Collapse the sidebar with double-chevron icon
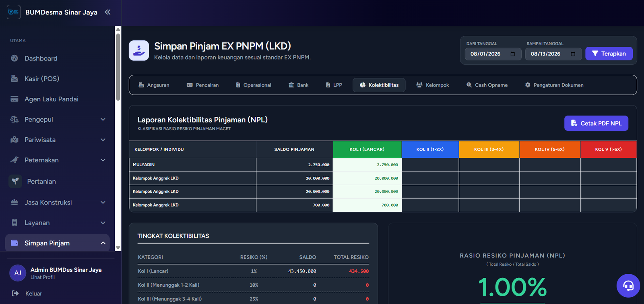 (107, 12)
